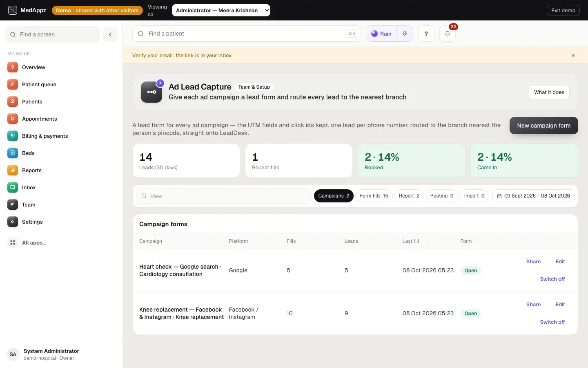Open System Administrator account profile
This screenshot has height=368, width=588.
[61, 355]
